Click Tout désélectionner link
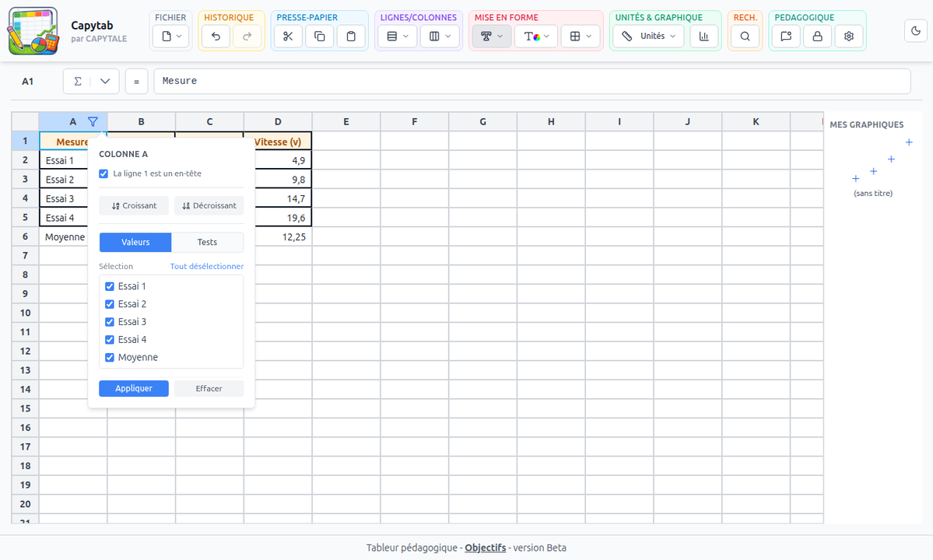 click(206, 266)
